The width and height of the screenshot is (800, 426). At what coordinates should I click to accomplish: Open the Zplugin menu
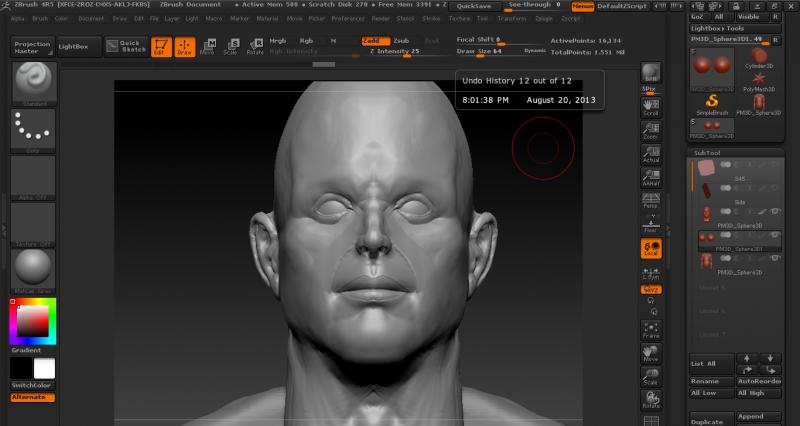click(544, 19)
